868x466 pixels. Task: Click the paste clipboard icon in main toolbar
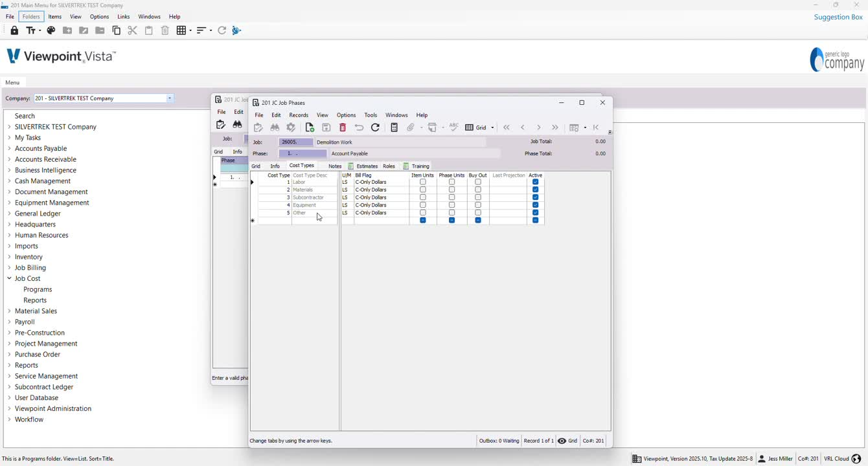(149, 30)
